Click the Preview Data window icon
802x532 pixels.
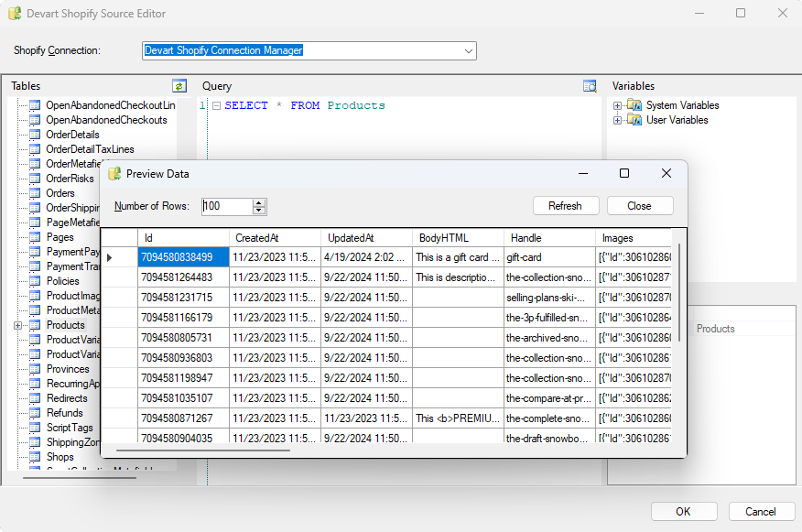click(114, 174)
